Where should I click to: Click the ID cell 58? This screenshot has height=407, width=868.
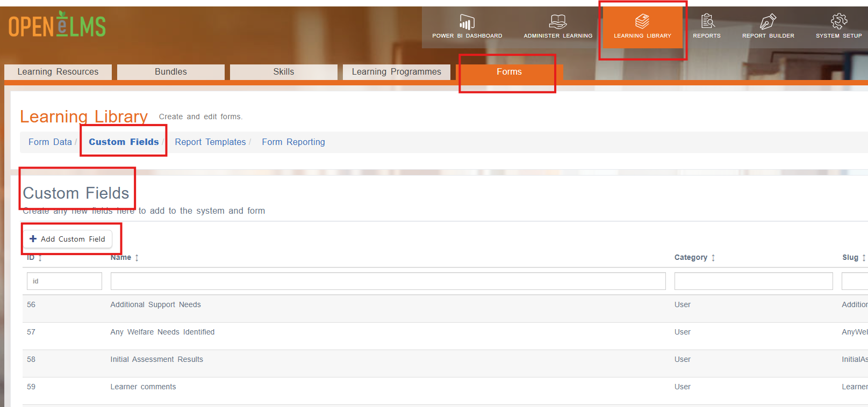[x=31, y=359]
